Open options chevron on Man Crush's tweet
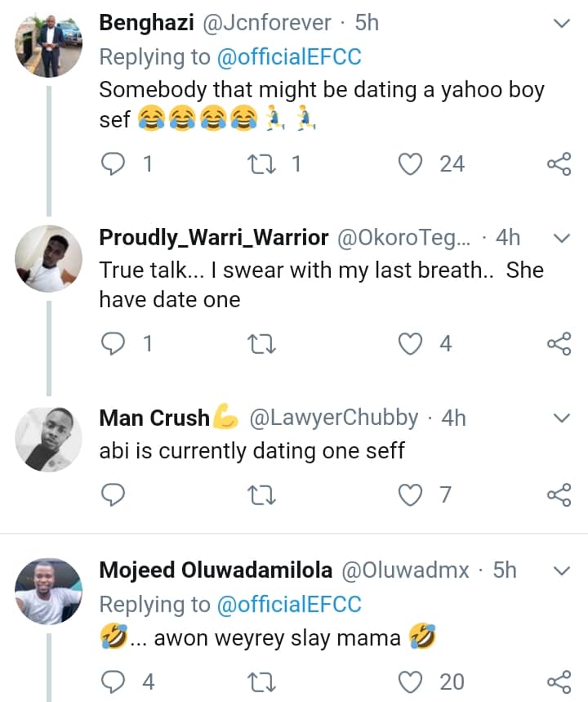The image size is (588, 702). 561,418
